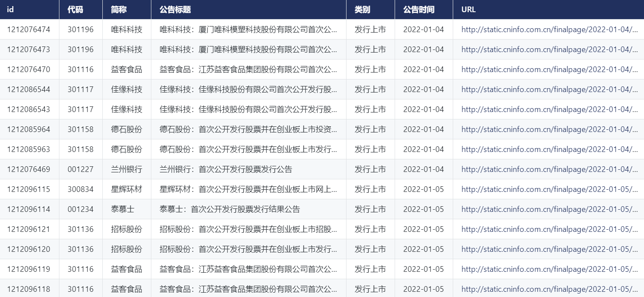
Task: Click 唯科科技 name in row 1212076473
Action: (127, 49)
